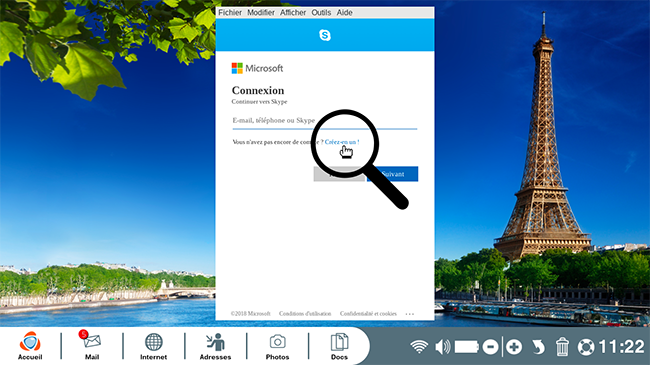Click the Créez-en un ! link
650x365 pixels.
(x=342, y=142)
